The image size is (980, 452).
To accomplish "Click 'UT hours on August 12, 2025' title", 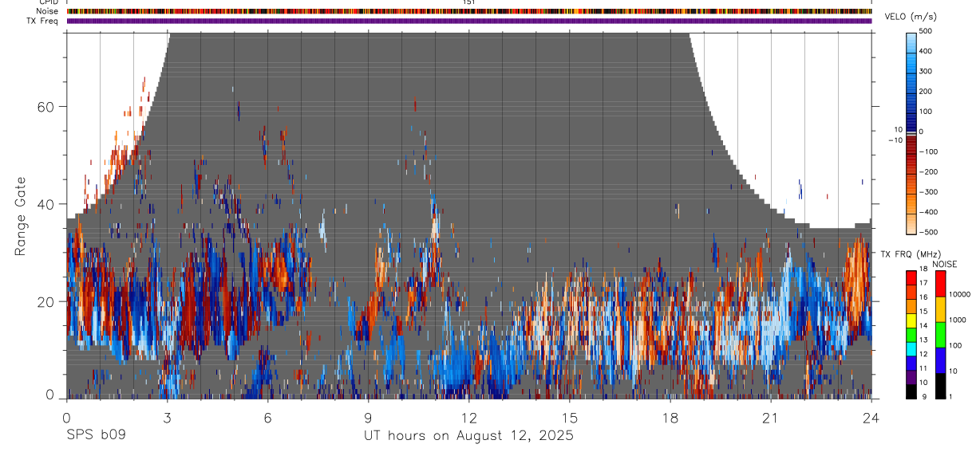I will (x=468, y=436).
